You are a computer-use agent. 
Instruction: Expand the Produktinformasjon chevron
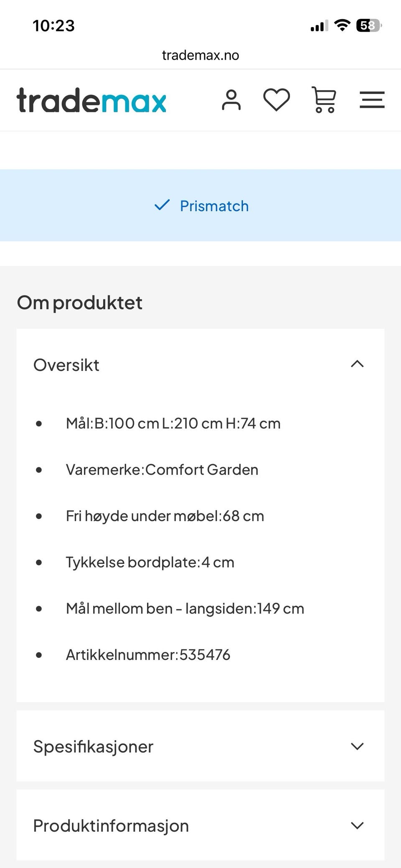357,825
